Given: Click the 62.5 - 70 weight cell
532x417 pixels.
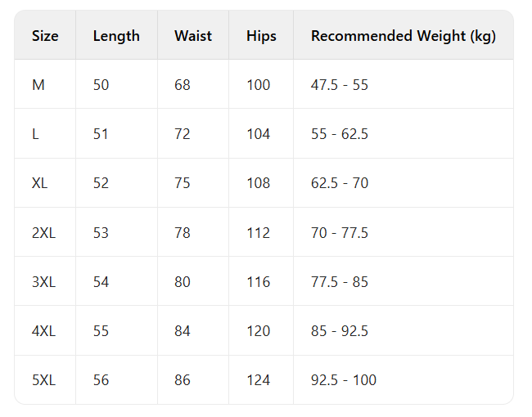Looking at the screenshot, I should (340, 183).
